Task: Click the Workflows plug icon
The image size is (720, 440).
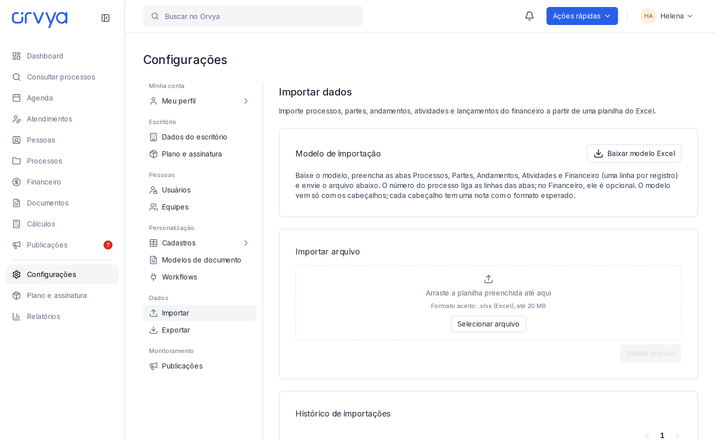Action: coord(153,277)
